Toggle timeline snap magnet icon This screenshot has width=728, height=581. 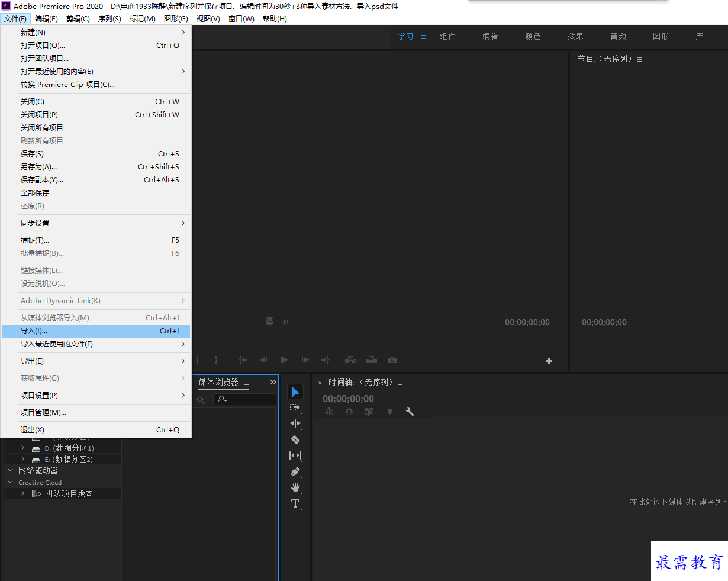[x=349, y=412]
